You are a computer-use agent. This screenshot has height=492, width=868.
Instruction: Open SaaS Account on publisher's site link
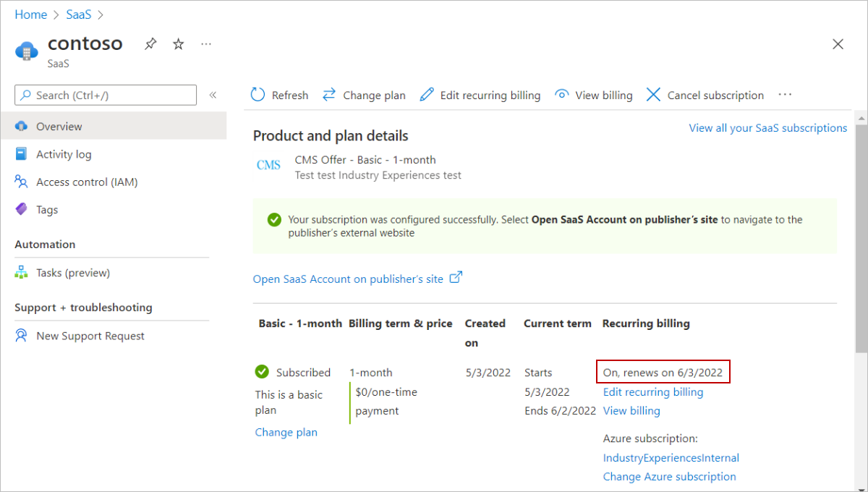click(x=357, y=279)
